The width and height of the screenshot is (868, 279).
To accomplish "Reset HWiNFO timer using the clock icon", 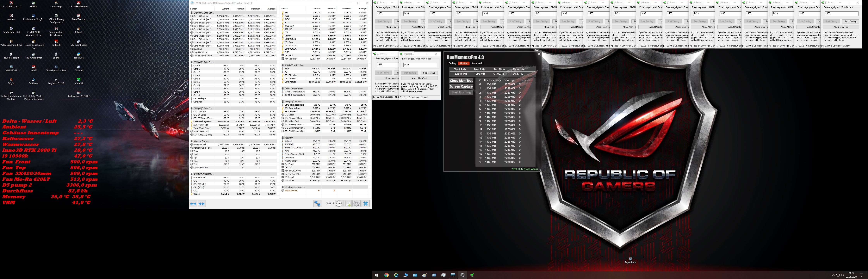I will 339,203.
